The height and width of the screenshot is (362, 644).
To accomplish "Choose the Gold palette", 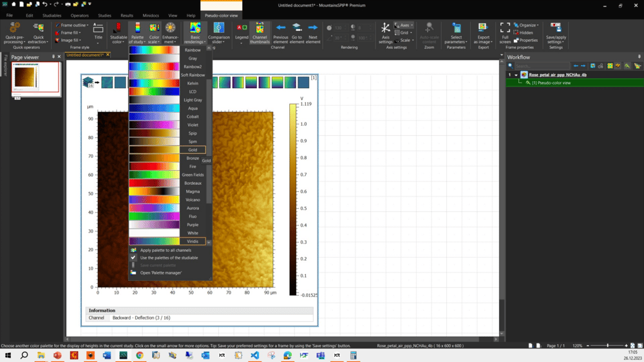I will pos(167,149).
